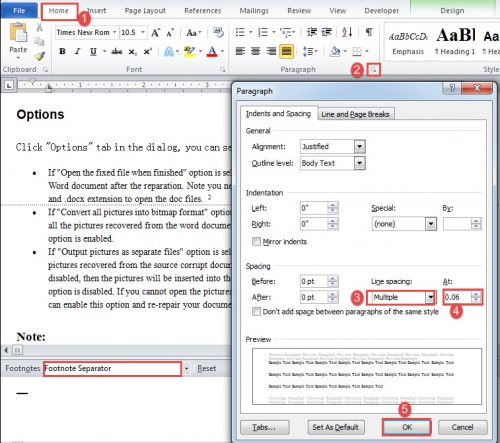Toggle Justify alignment button

pyautogui.click(x=286, y=51)
